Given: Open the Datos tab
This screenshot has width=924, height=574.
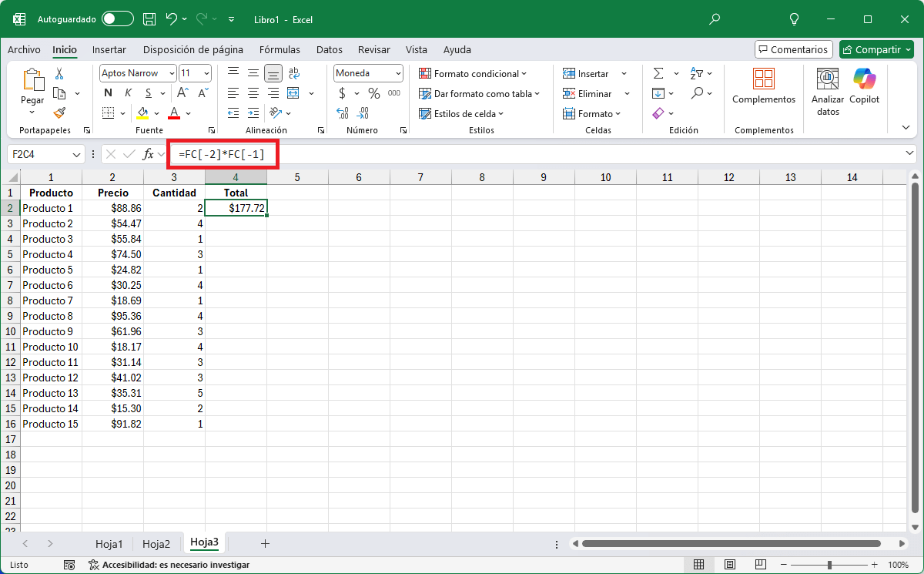Looking at the screenshot, I should point(330,49).
